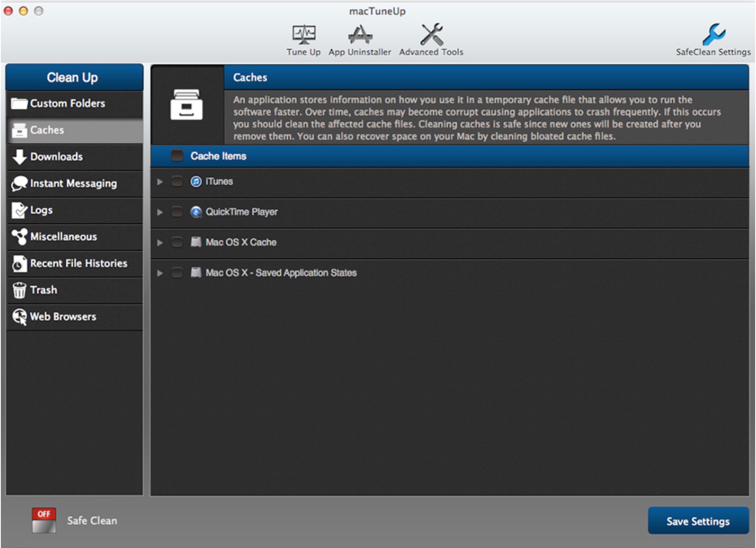
Task: Open the App Uninstaller icon
Action: [x=360, y=34]
